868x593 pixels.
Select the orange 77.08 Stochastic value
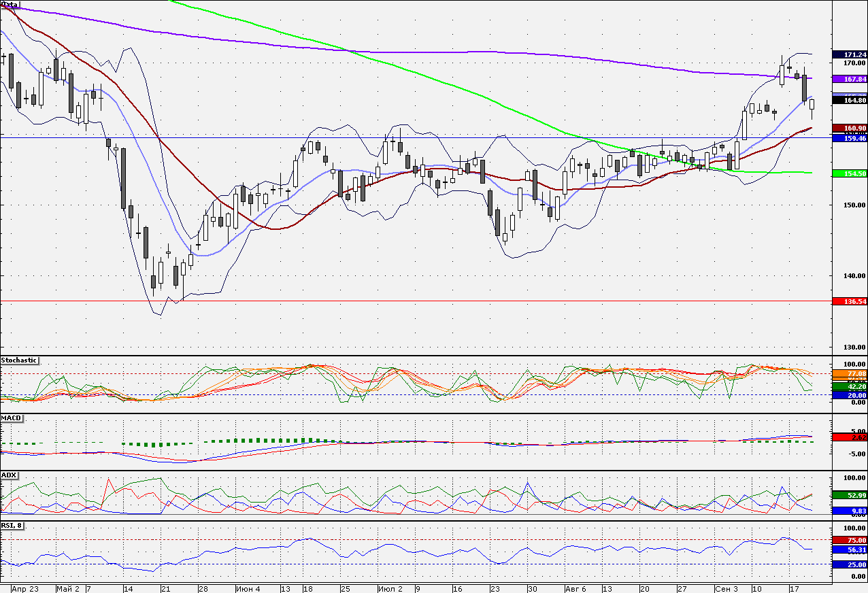pyautogui.click(x=850, y=374)
